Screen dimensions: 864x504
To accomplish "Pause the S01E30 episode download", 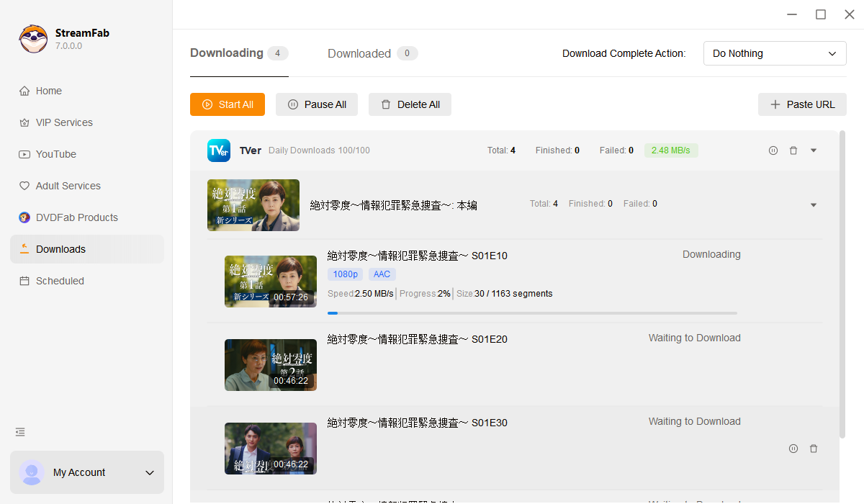I will pyautogui.click(x=793, y=449).
